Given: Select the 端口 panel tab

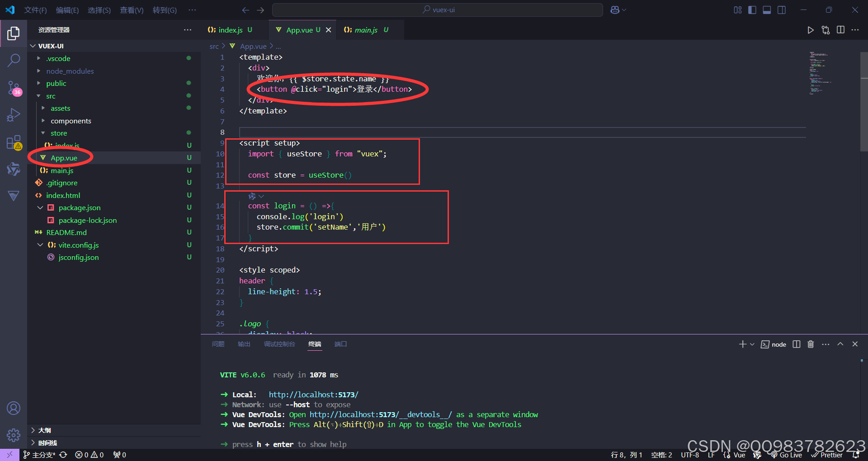Looking at the screenshot, I should point(340,344).
